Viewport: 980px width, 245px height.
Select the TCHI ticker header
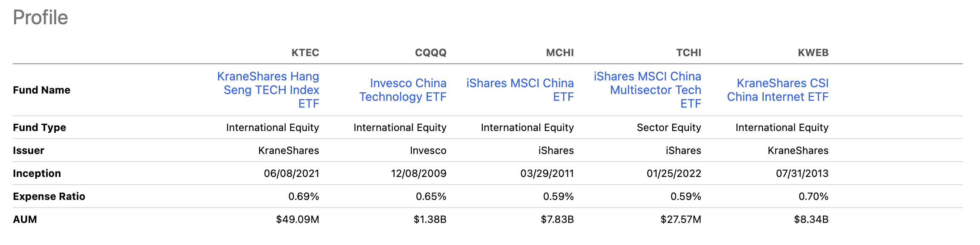click(x=688, y=53)
